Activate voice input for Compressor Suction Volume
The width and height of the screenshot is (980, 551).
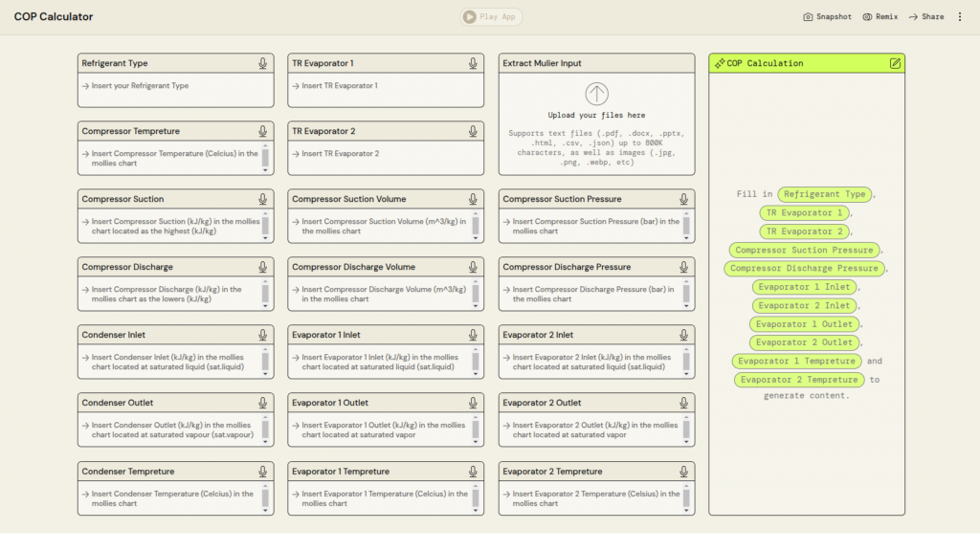coord(473,199)
